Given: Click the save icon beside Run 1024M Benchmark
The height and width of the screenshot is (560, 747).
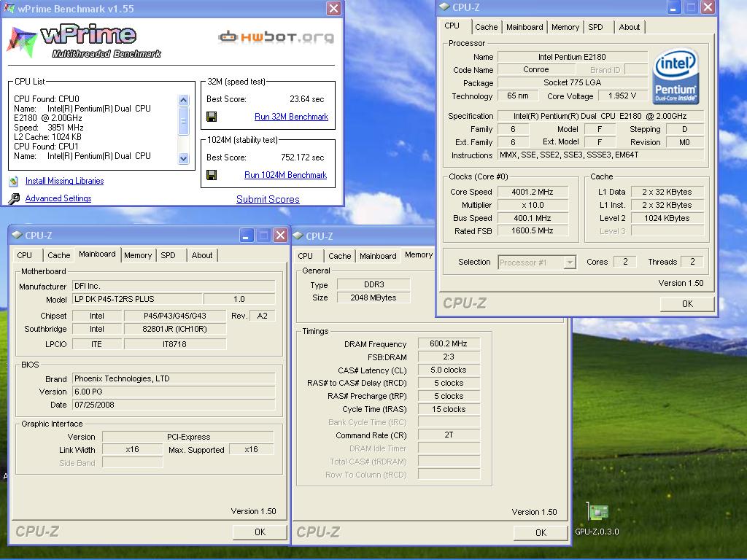Looking at the screenshot, I should [212, 175].
